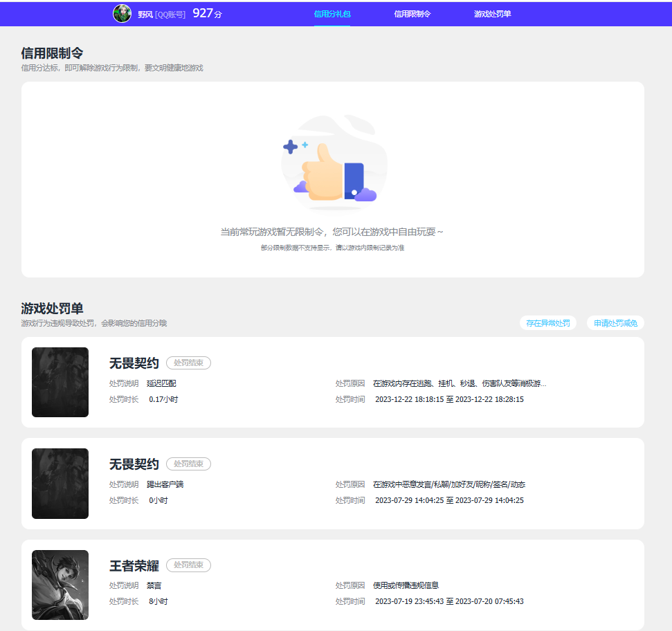
Task: Click the 0.17小时 duration value
Action: [x=163, y=399]
